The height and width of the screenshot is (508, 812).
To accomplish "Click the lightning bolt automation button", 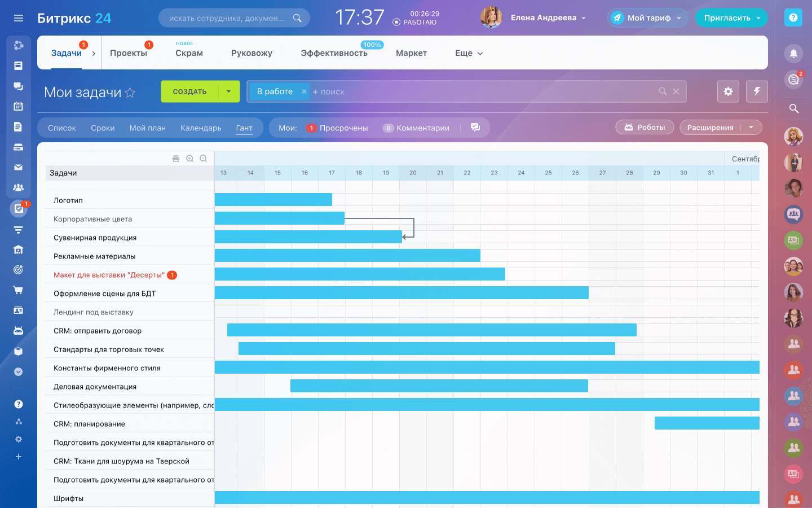I will (x=757, y=91).
